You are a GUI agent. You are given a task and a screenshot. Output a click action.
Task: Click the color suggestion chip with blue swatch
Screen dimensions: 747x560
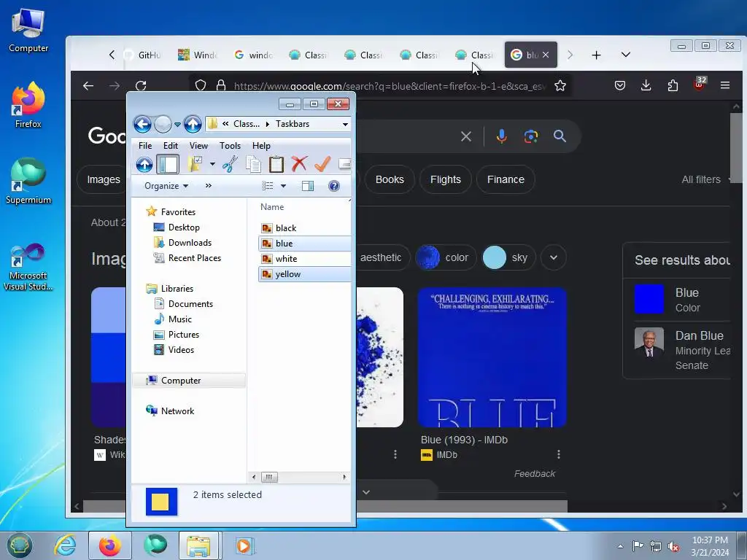446,257
